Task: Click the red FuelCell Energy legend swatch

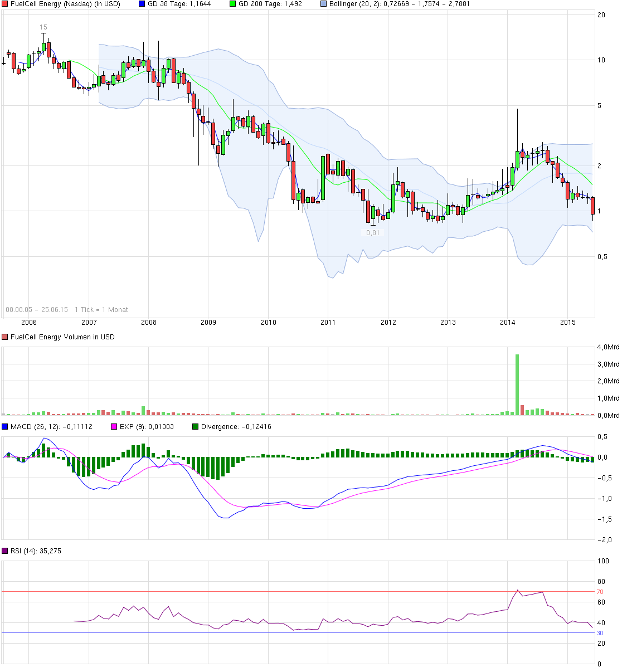Action: (x=5, y=4)
